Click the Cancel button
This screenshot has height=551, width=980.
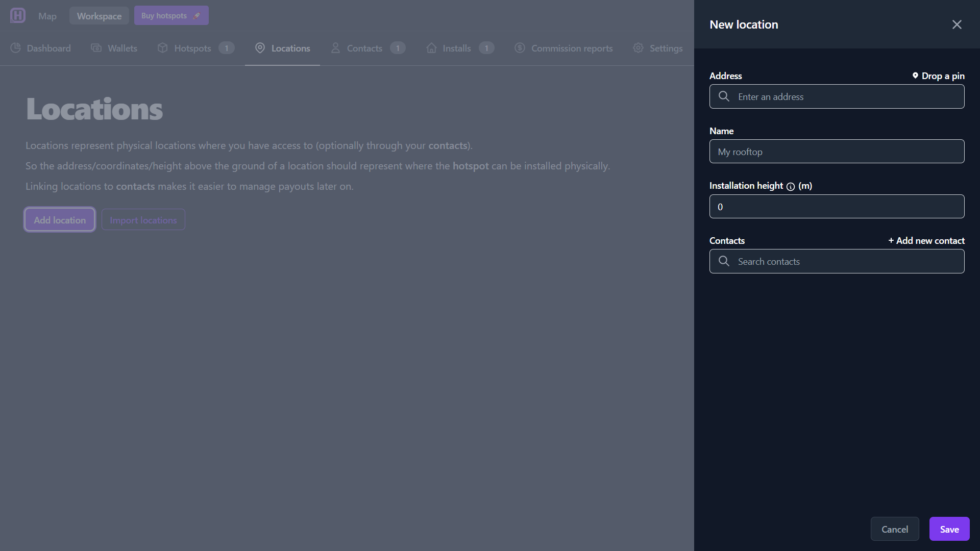[895, 529]
